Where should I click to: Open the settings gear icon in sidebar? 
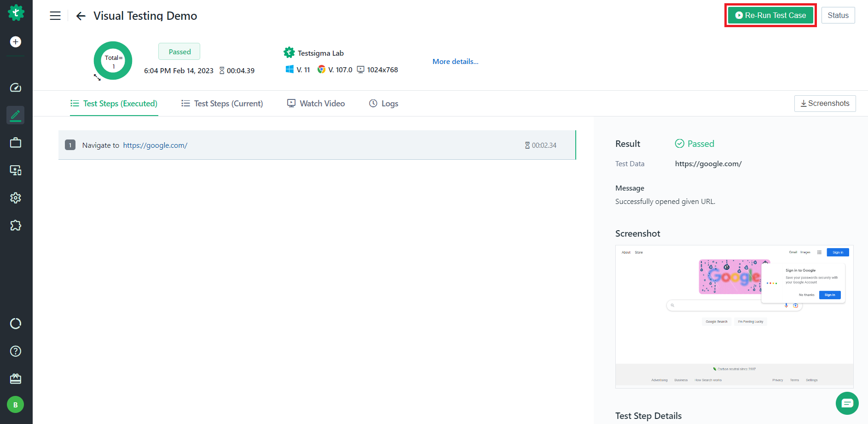[x=16, y=198]
